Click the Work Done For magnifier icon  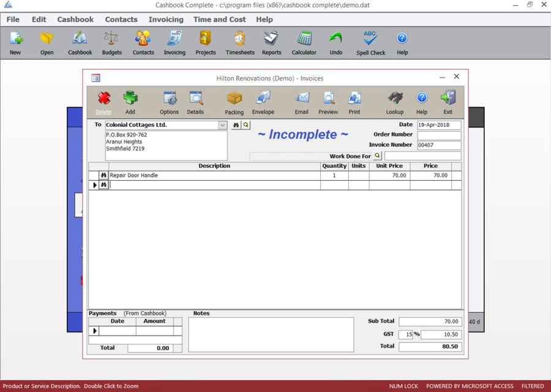click(x=377, y=156)
